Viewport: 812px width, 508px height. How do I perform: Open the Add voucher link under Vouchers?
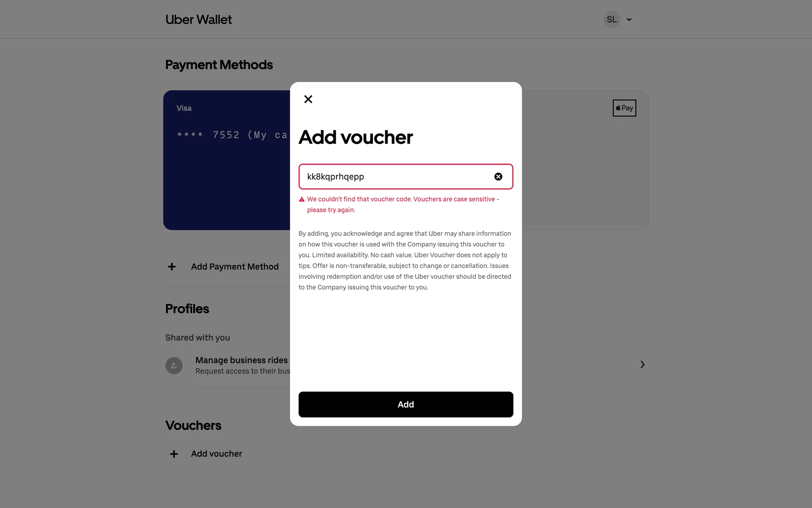click(x=217, y=454)
